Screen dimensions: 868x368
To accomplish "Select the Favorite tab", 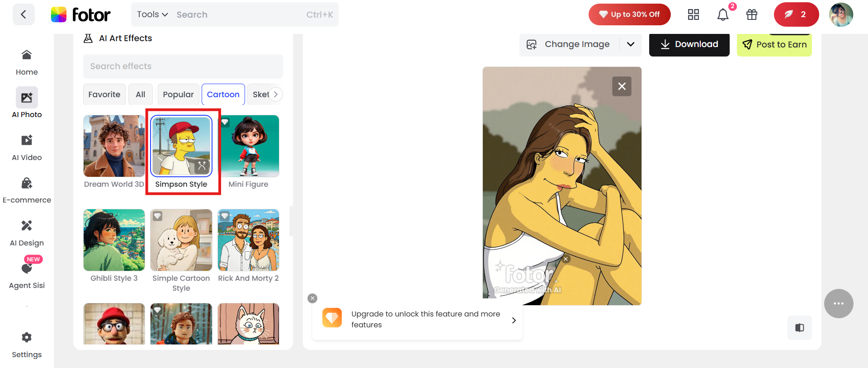I will pos(104,94).
